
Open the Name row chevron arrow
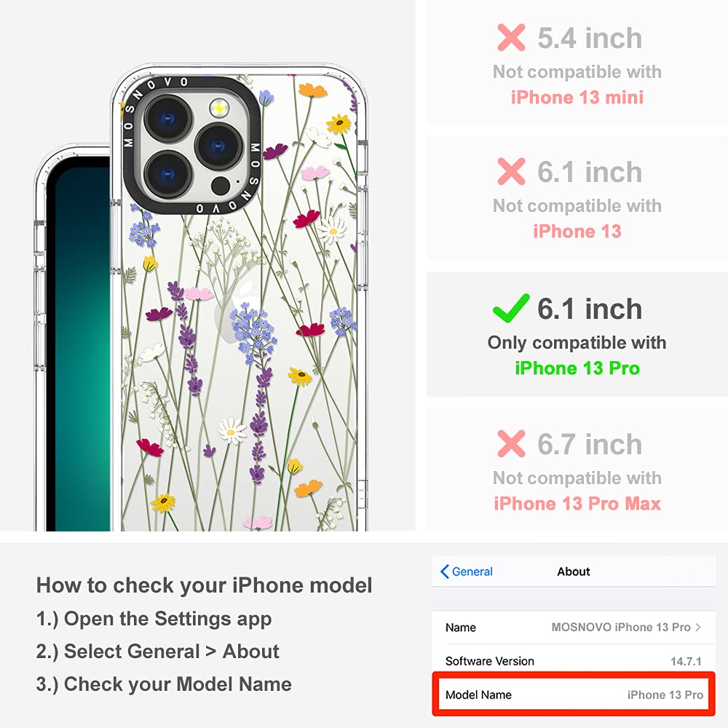pyautogui.click(x=698, y=628)
